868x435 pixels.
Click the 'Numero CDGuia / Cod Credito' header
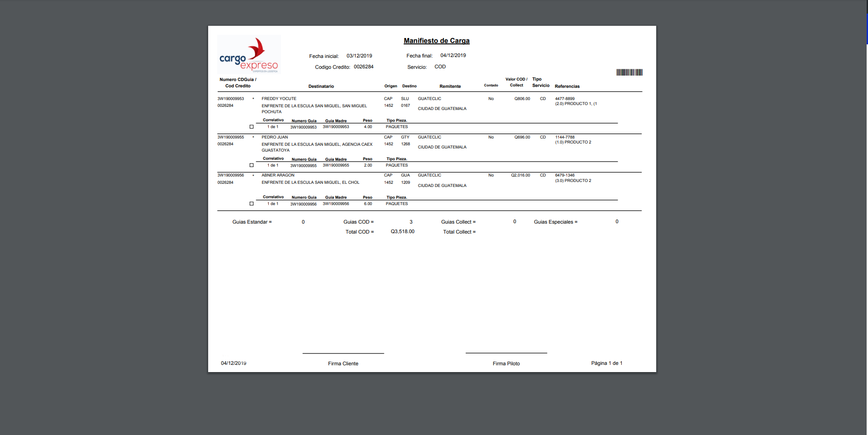(238, 82)
